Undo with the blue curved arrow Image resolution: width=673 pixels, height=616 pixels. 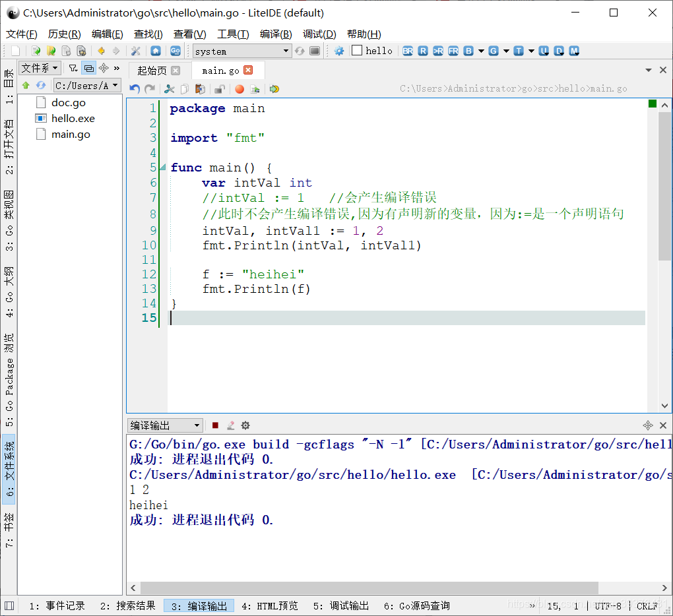click(135, 89)
